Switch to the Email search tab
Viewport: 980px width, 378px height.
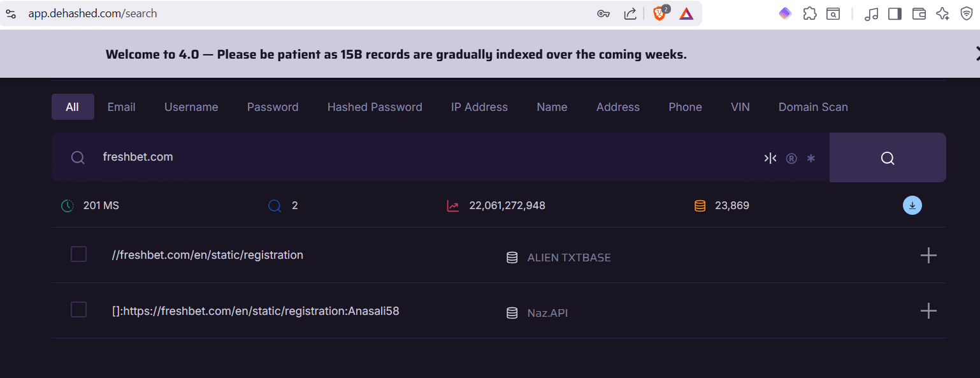pyautogui.click(x=121, y=106)
